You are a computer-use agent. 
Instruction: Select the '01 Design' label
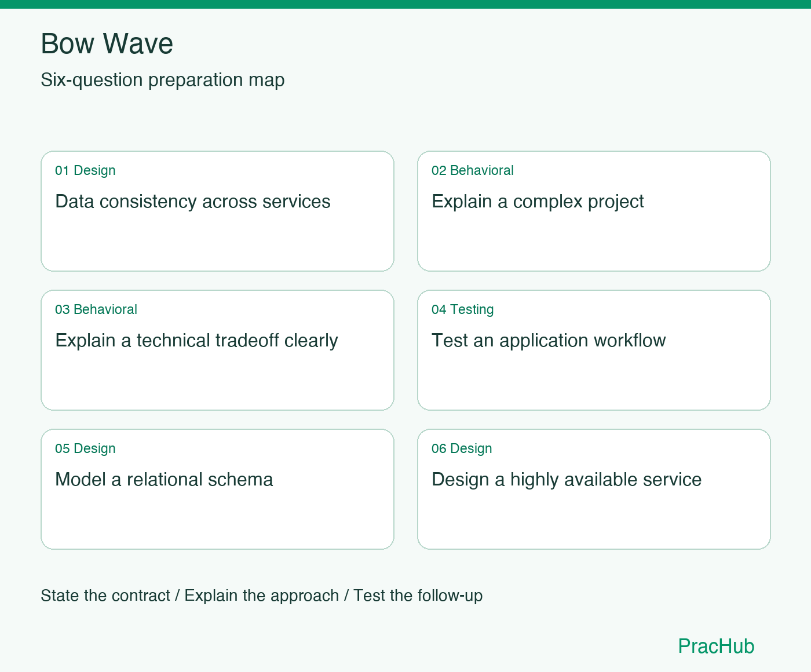(x=85, y=170)
